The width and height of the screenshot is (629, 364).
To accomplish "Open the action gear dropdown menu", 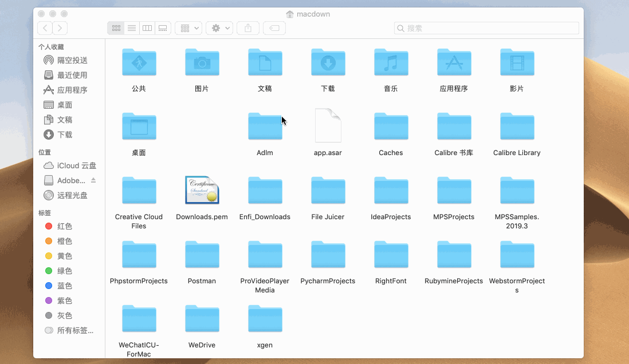I will pyautogui.click(x=219, y=27).
